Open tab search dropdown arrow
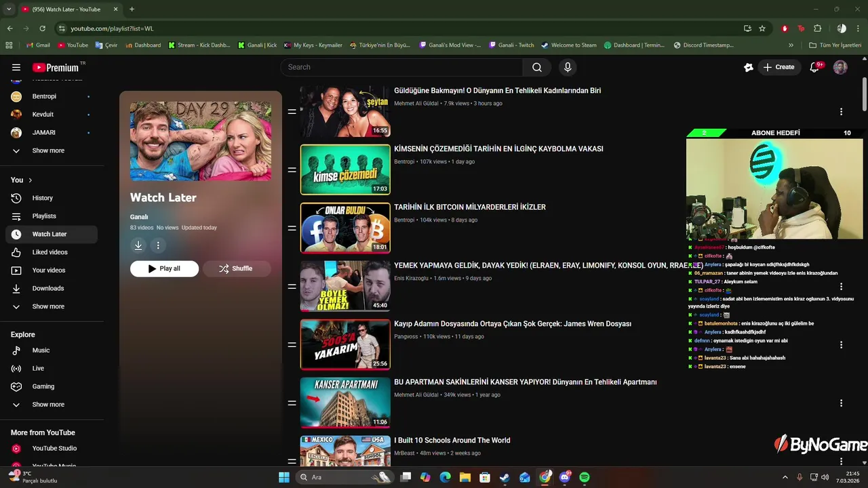868x488 pixels. point(8,9)
